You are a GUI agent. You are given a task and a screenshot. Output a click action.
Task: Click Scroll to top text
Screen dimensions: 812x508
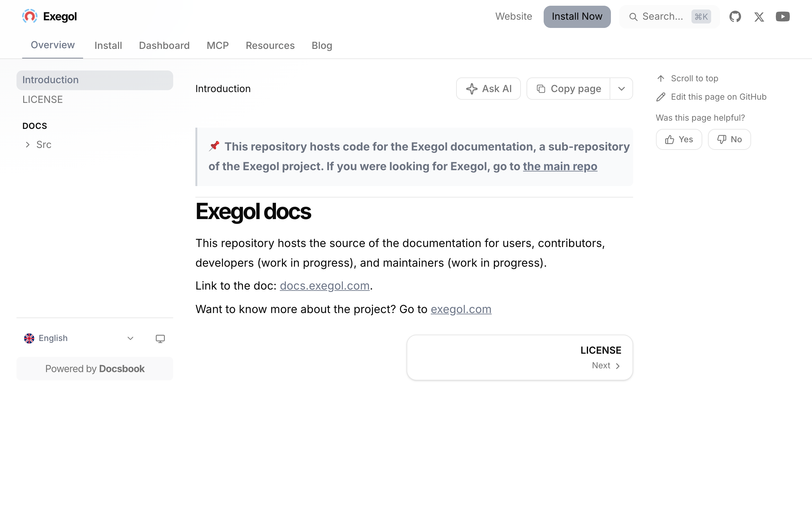pos(695,78)
